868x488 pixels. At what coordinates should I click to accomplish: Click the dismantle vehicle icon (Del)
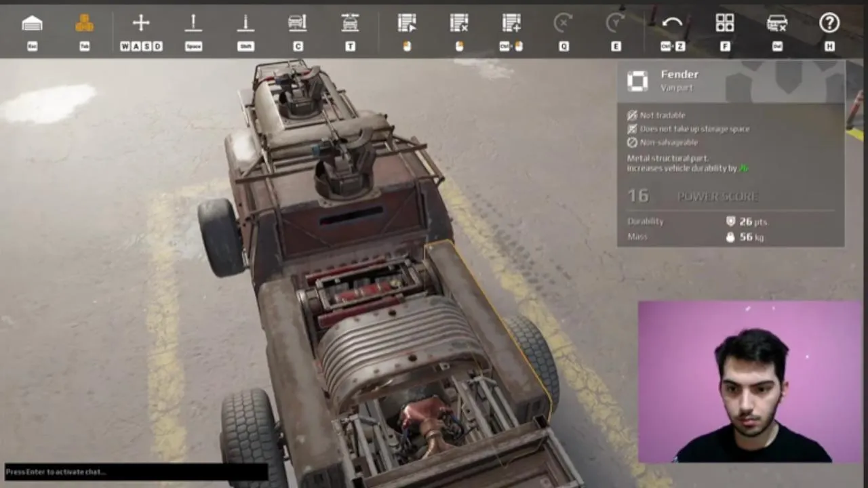pos(777,23)
